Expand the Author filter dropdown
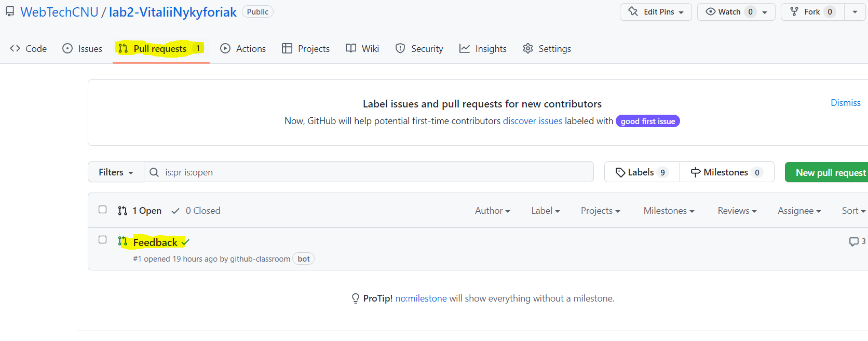 pyautogui.click(x=493, y=211)
